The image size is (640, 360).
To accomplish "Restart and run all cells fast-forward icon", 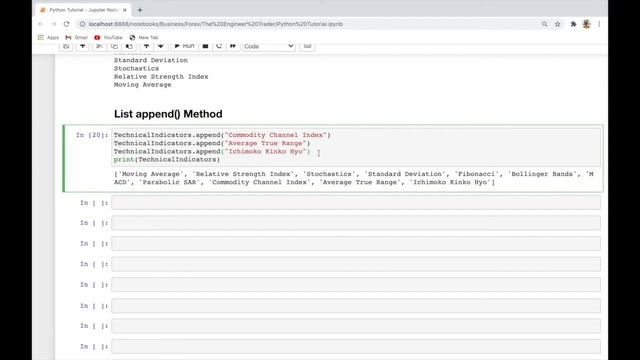I will point(233,46).
